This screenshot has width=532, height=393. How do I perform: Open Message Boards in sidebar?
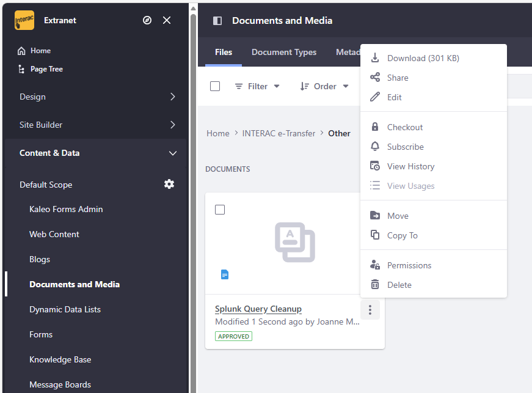point(60,384)
